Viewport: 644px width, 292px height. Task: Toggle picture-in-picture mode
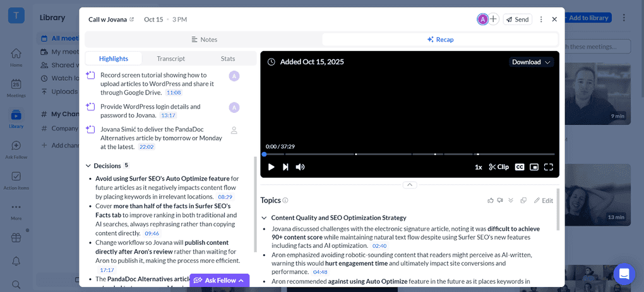point(534,167)
